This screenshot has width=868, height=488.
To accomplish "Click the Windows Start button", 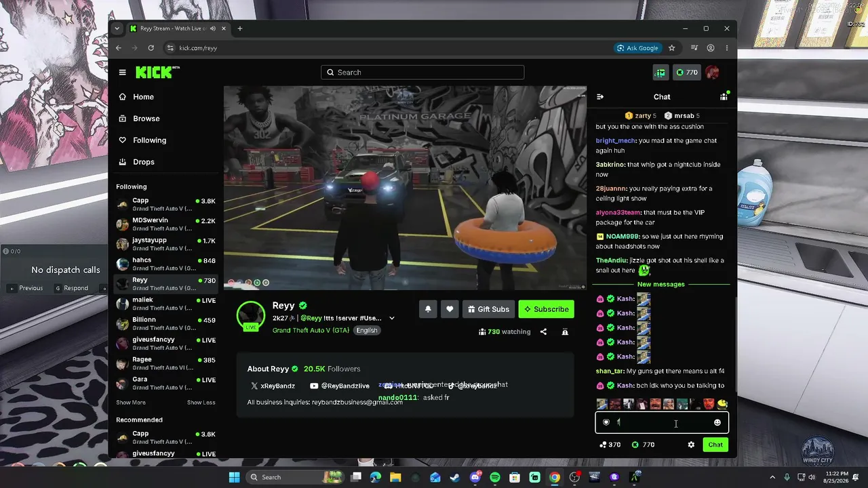I will point(234,477).
